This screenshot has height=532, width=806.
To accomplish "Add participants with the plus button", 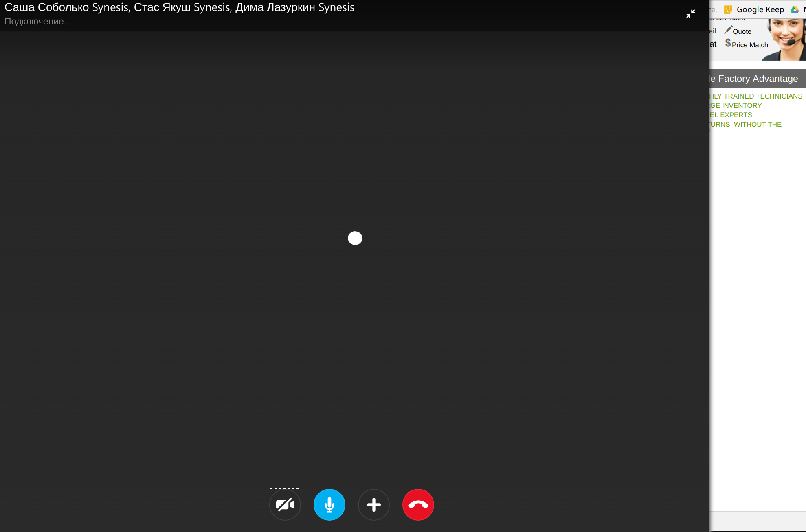I will pyautogui.click(x=374, y=505).
